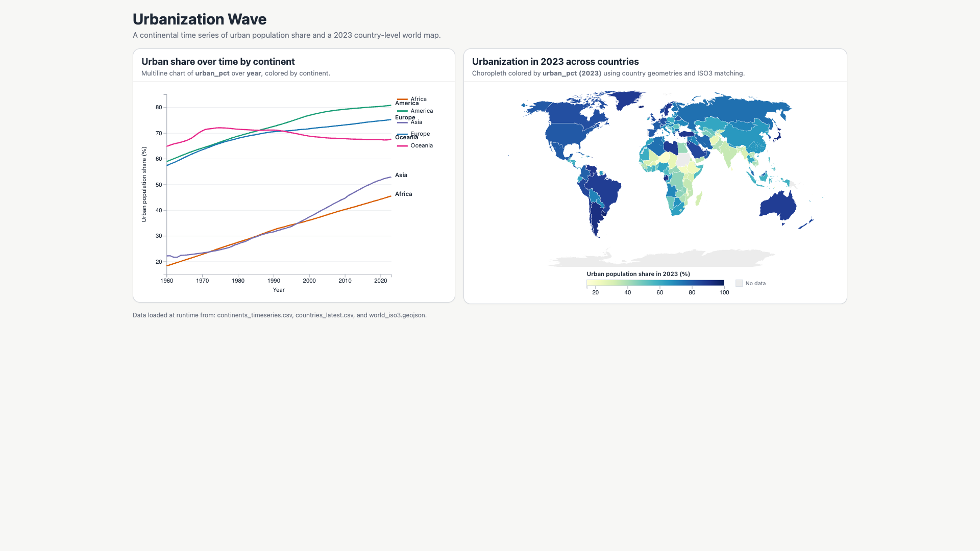Click the orange Africa legend line swatch
980x551 pixels.
402,99
